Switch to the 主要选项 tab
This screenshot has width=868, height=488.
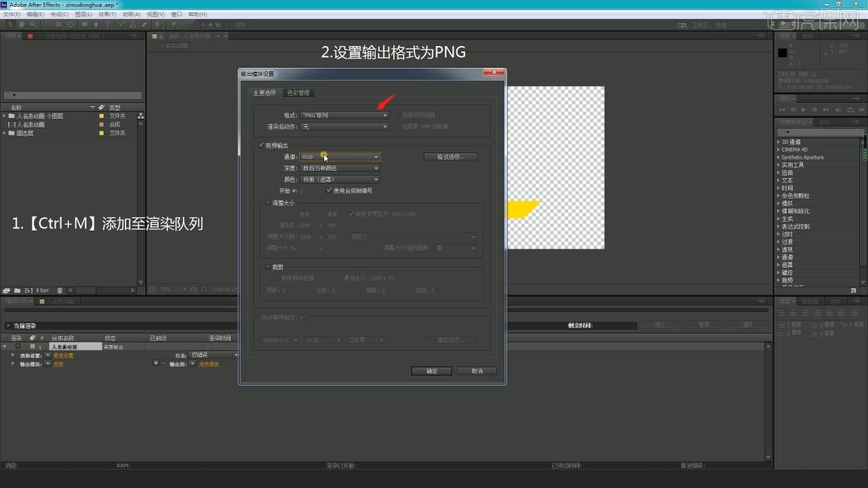pos(264,92)
